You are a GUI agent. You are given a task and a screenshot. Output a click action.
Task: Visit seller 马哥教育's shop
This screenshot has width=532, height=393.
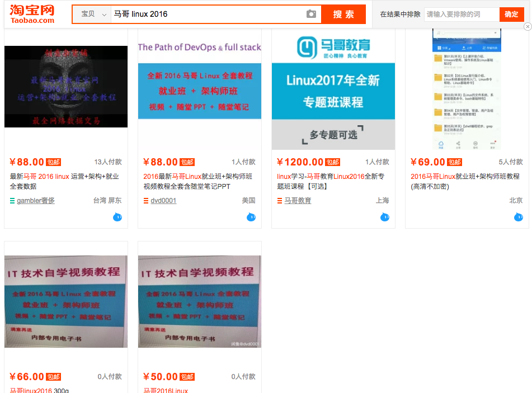[298, 201]
